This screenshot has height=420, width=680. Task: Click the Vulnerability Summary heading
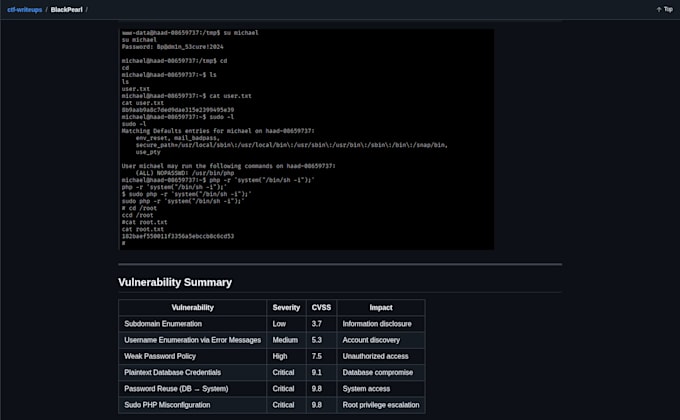click(x=175, y=282)
